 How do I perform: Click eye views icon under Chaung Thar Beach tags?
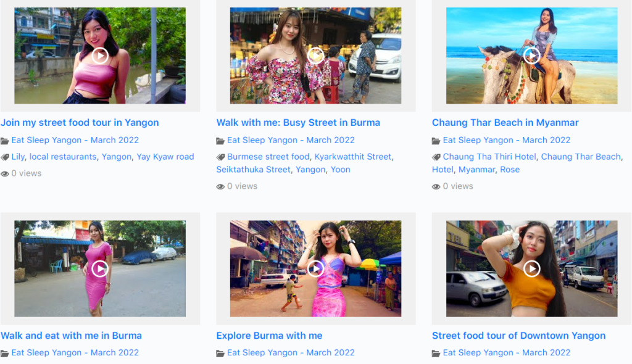pyautogui.click(x=436, y=186)
